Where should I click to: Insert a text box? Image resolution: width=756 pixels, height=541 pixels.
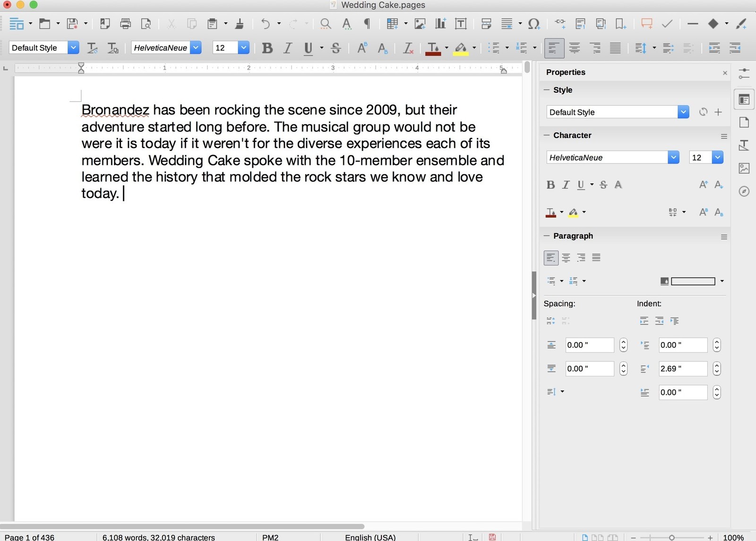coord(461,24)
